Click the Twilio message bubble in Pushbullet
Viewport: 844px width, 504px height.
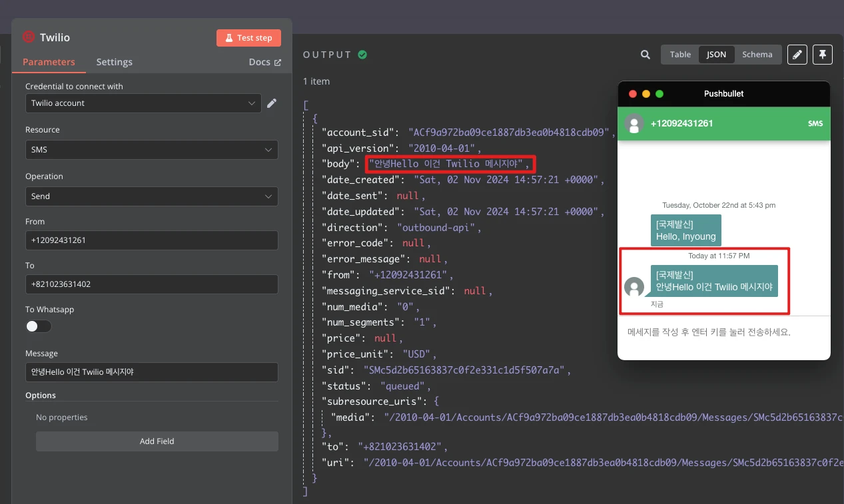pyautogui.click(x=714, y=280)
